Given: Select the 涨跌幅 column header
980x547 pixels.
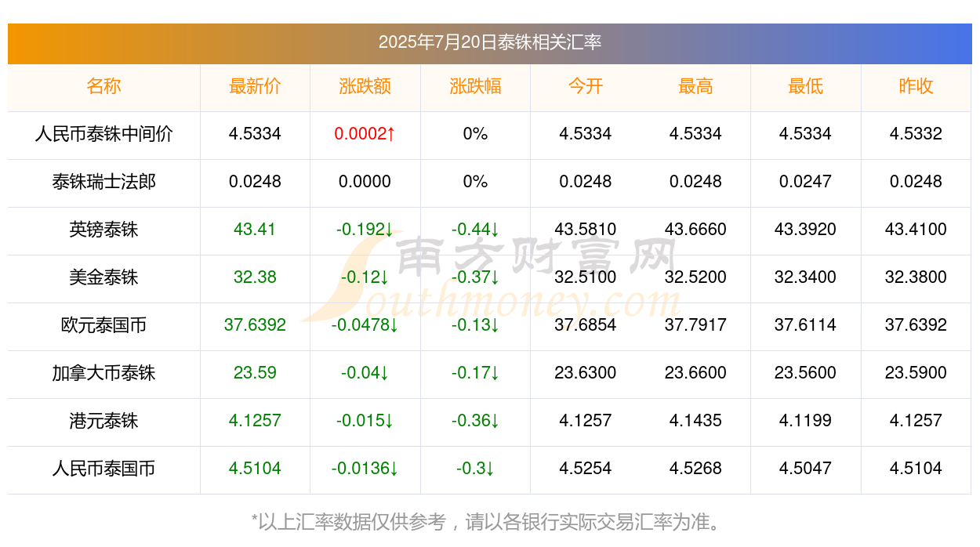Looking at the screenshot, I should [475, 86].
